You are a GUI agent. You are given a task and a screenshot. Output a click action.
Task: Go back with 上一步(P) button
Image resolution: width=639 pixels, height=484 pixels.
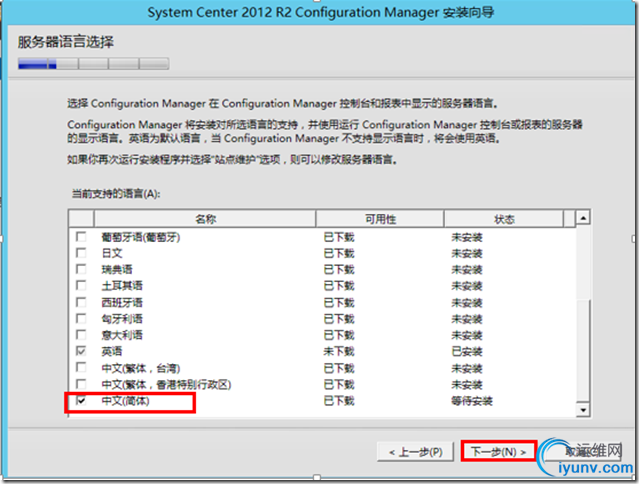pyautogui.click(x=415, y=451)
